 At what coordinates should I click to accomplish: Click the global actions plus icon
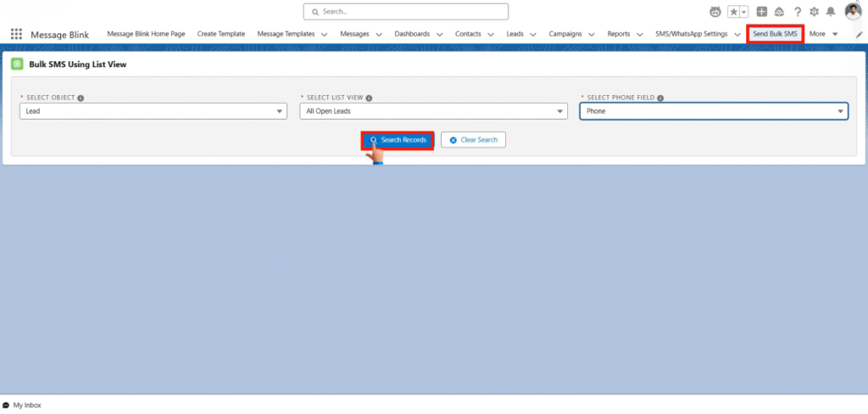pos(762,12)
